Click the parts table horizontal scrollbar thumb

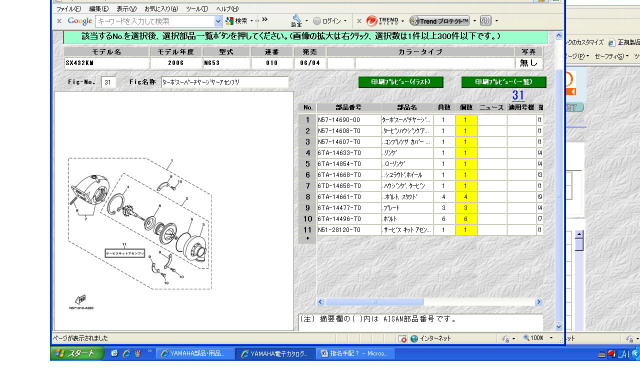[374, 302]
